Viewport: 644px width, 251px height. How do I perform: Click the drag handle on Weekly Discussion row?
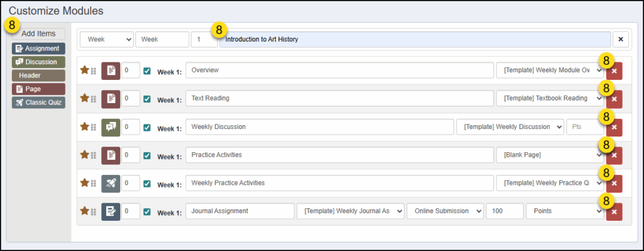coord(93,127)
